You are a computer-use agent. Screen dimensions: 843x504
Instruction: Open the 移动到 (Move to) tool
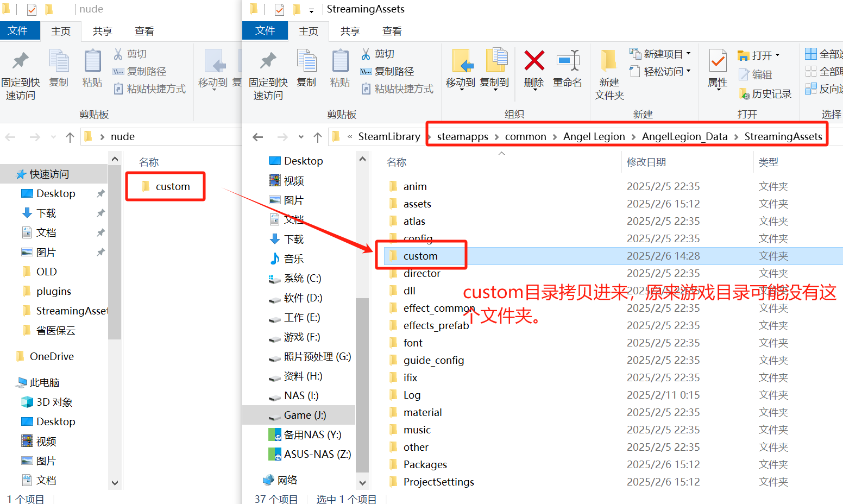coord(460,70)
